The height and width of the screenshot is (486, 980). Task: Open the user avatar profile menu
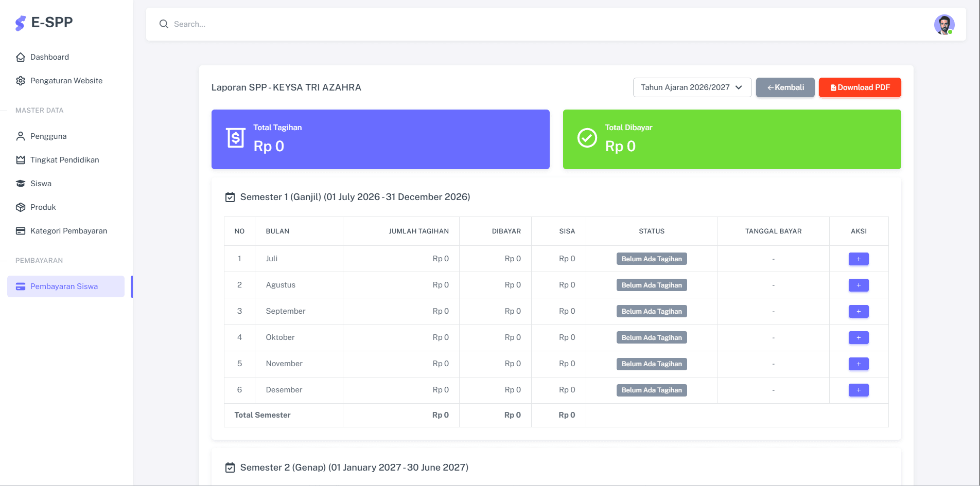pos(944,24)
